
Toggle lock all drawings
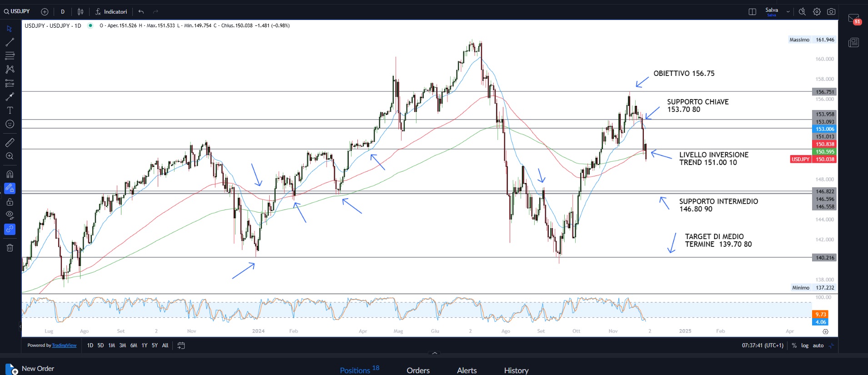point(10,202)
